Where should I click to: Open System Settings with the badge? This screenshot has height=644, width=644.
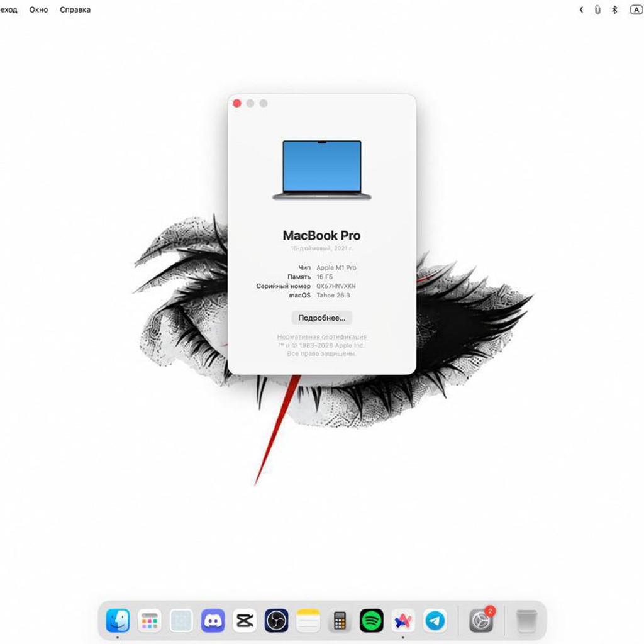click(481, 620)
